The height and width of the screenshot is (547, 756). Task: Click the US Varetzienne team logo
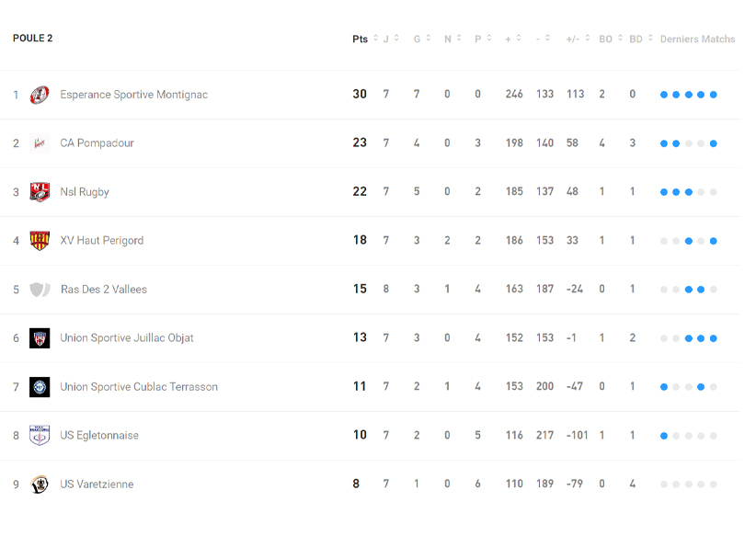(40, 484)
